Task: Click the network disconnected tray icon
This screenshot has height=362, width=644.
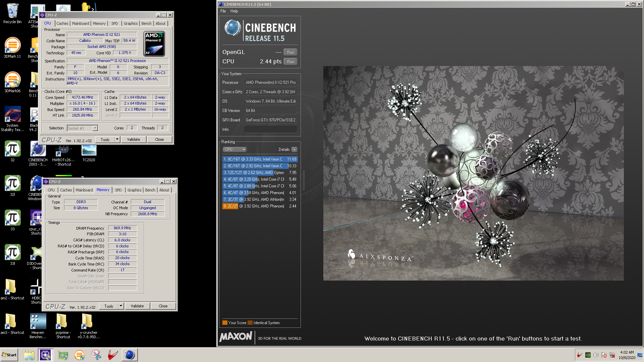Action: coord(612,355)
